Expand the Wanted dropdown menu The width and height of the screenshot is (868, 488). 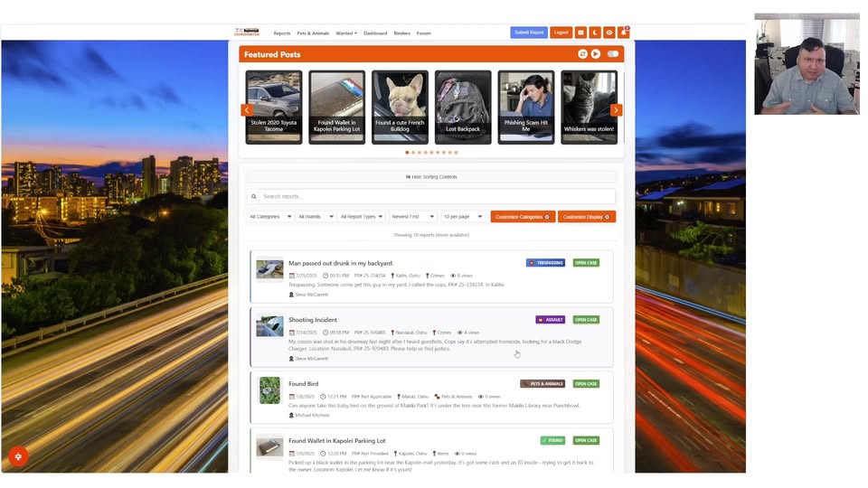346,33
